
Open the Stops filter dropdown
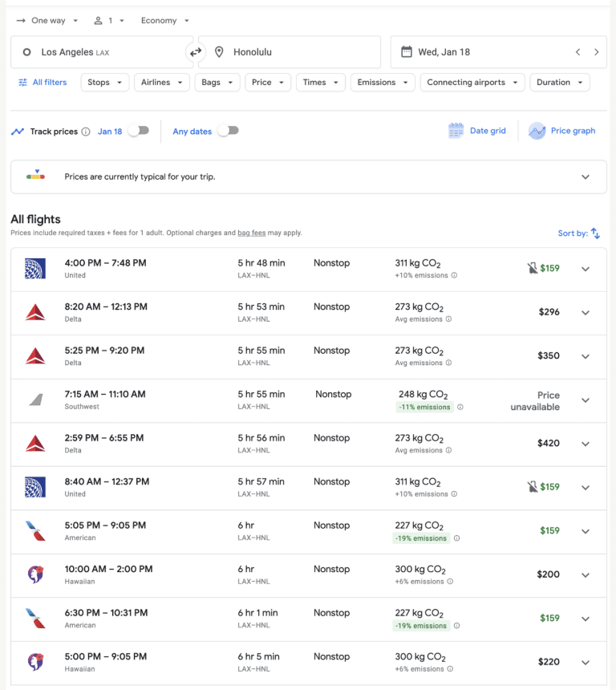pyautogui.click(x=104, y=82)
